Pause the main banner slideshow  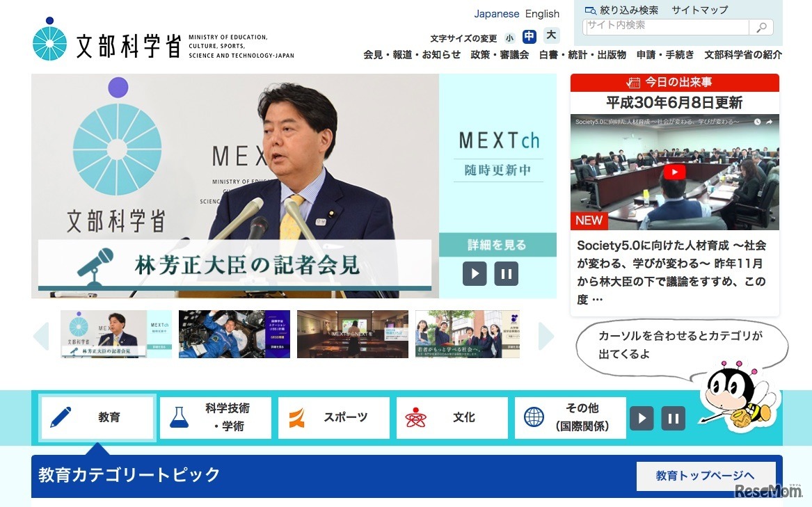point(506,273)
